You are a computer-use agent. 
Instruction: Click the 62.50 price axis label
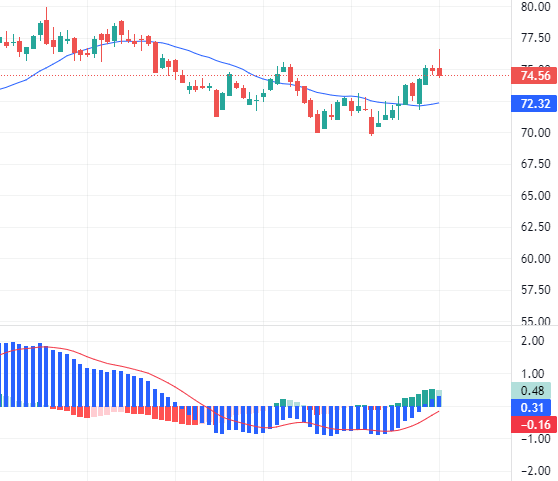click(536, 227)
